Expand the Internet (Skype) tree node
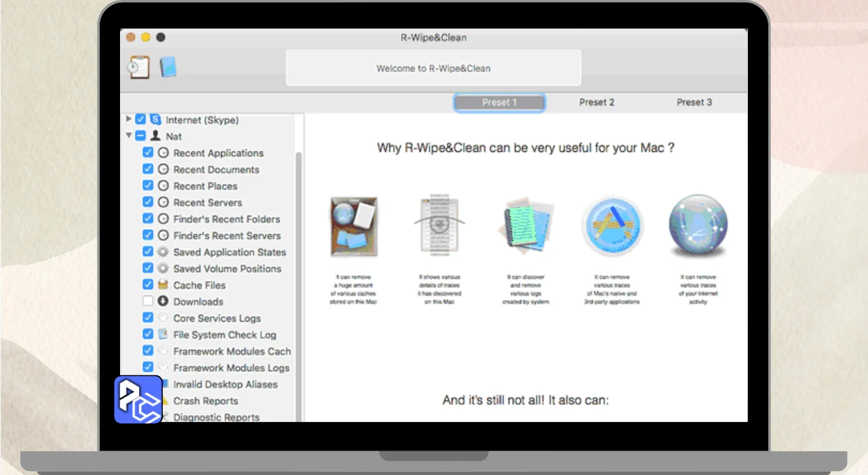 click(x=129, y=119)
